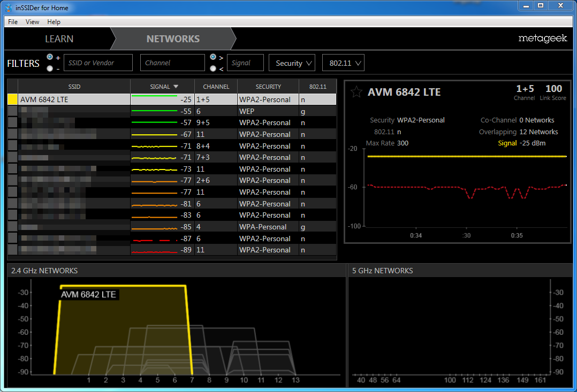Image resolution: width=577 pixels, height=392 pixels.
Task: Open the View menu
Action: coord(32,22)
